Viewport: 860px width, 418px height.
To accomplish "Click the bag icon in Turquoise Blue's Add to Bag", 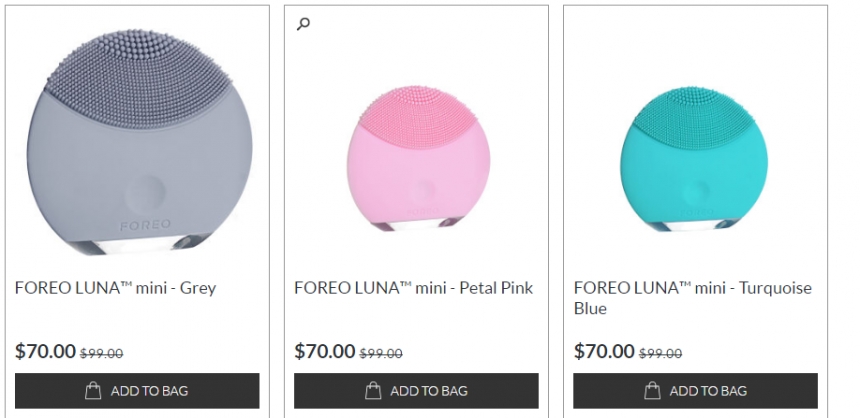I will pyautogui.click(x=652, y=391).
